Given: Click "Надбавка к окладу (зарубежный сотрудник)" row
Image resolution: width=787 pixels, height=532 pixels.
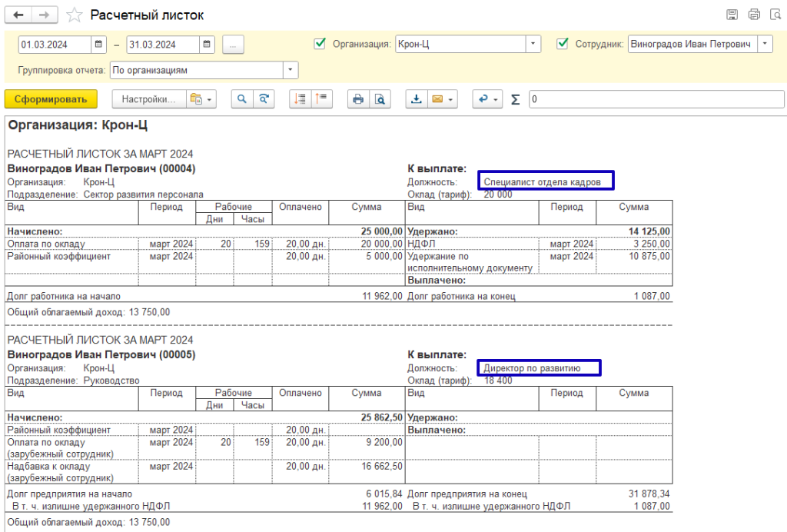Looking at the screenshot, I should coord(60,472).
